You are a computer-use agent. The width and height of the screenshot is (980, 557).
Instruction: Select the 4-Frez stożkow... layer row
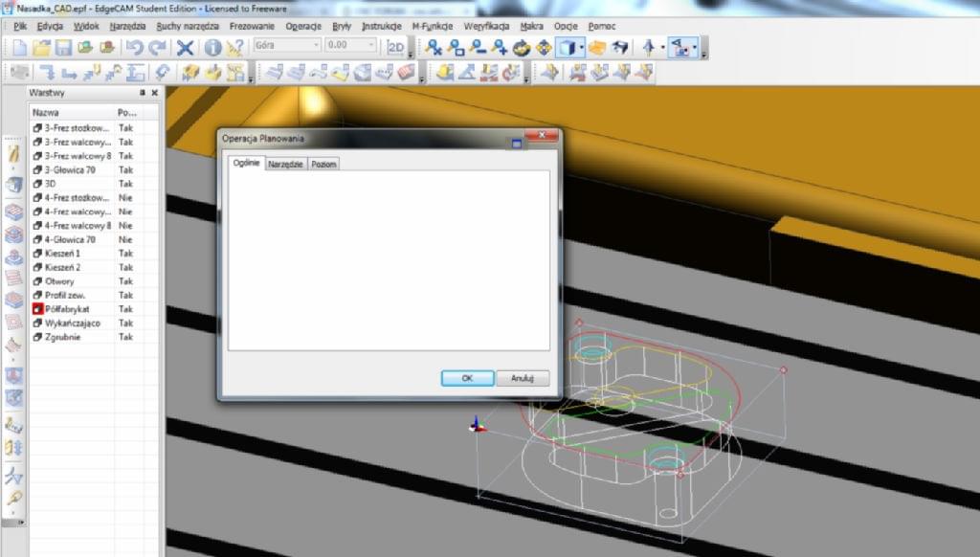pos(94,197)
